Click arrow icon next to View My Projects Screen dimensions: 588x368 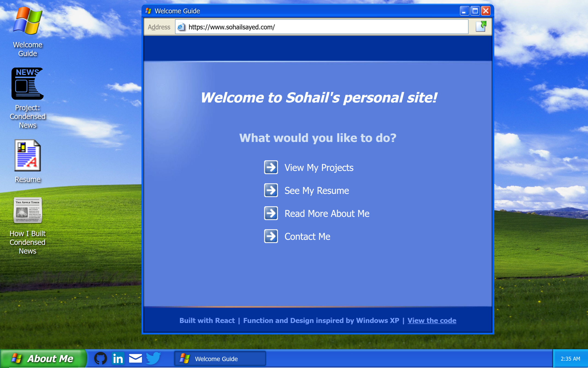click(x=271, y=167)
